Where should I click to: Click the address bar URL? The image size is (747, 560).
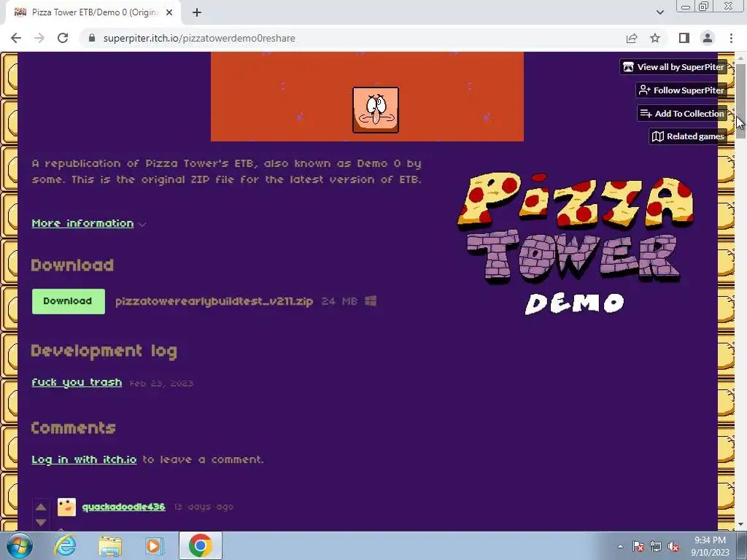point(199,38)
